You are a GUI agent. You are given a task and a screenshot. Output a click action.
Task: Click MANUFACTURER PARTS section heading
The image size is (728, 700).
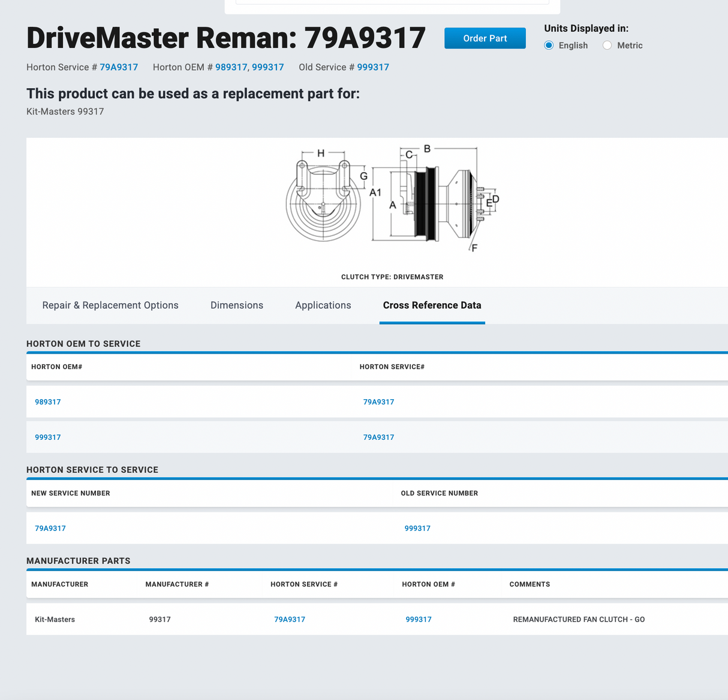point(79,561)
